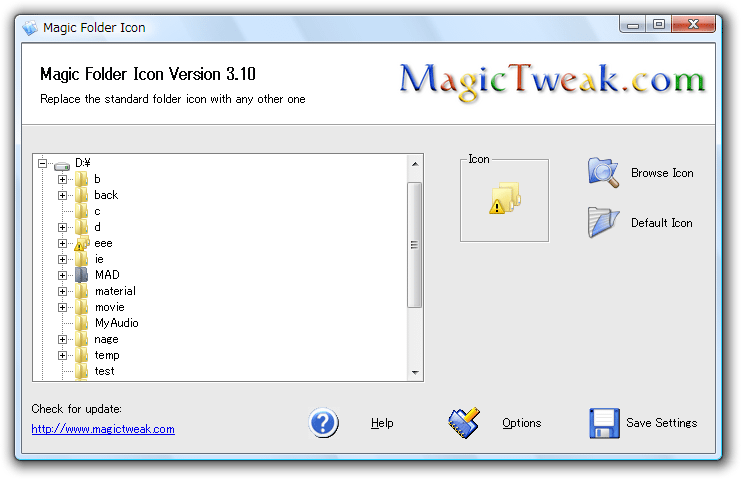The height and width of the screenshot is (479, 742).
Task: Click the folder icon next to movie
Action: pyautogui.click(x=82, y=307)
